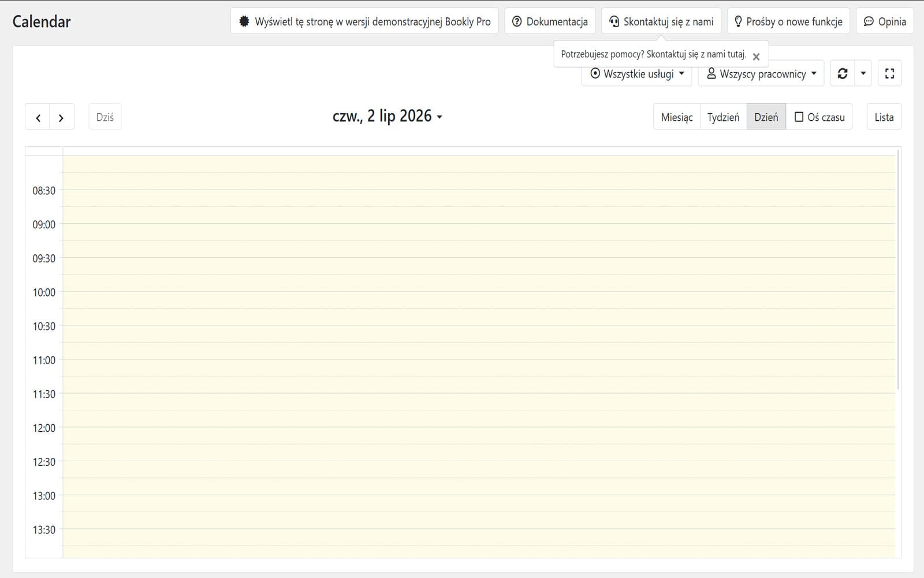Select the Dzień view tab
Viewport: 924px width, 578px height.
pyautogui.click(x=766, y=117)
